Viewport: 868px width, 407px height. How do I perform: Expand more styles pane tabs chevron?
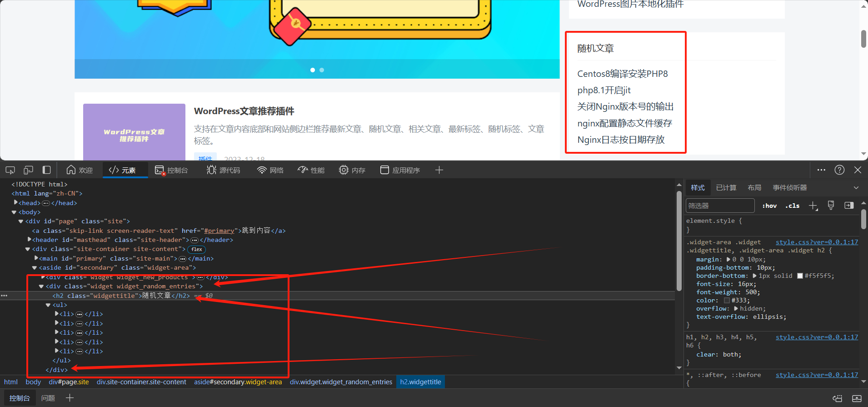click(x=856, y=188)
